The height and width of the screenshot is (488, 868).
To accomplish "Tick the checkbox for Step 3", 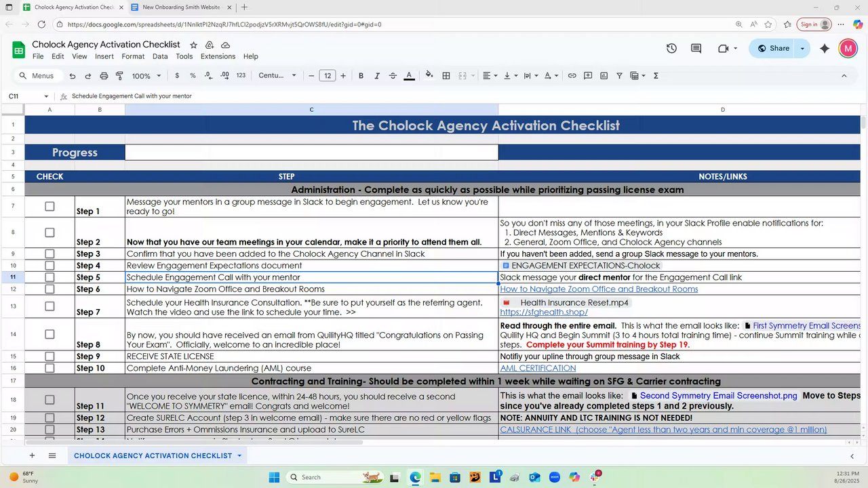I will click(50, 253).
